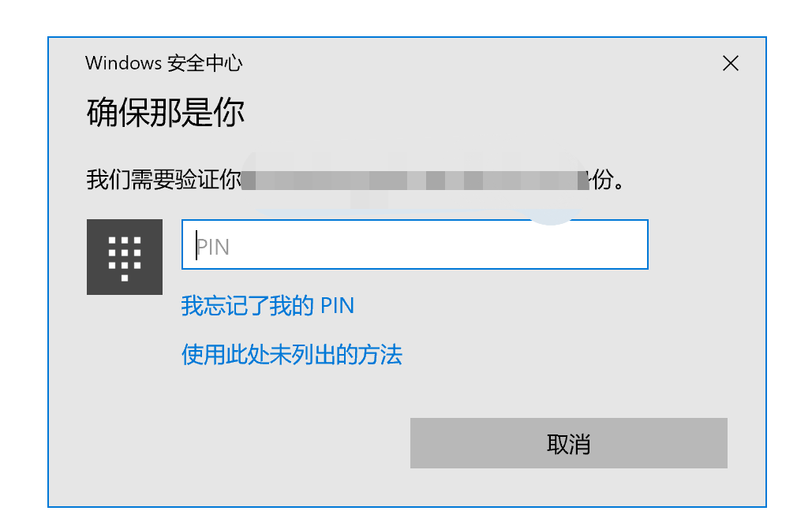This screenshot has width=812, height=522.
Task: Open the 我忘记了我的 PIN link
Action: pyautogui.click(x=268, y=306)
